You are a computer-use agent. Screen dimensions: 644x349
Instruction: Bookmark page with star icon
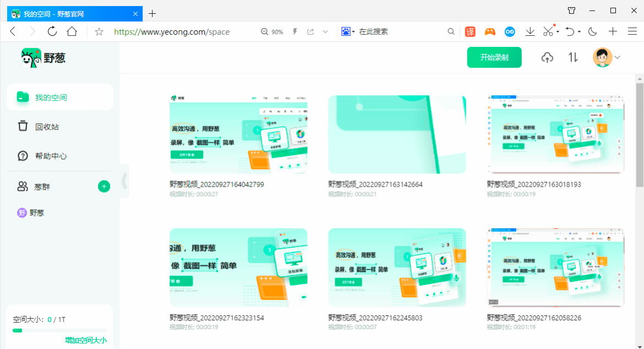point(99,31)
